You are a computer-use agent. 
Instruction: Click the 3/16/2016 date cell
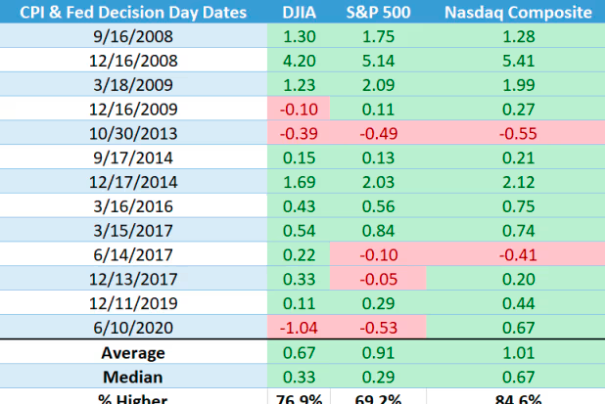point(132,206)
